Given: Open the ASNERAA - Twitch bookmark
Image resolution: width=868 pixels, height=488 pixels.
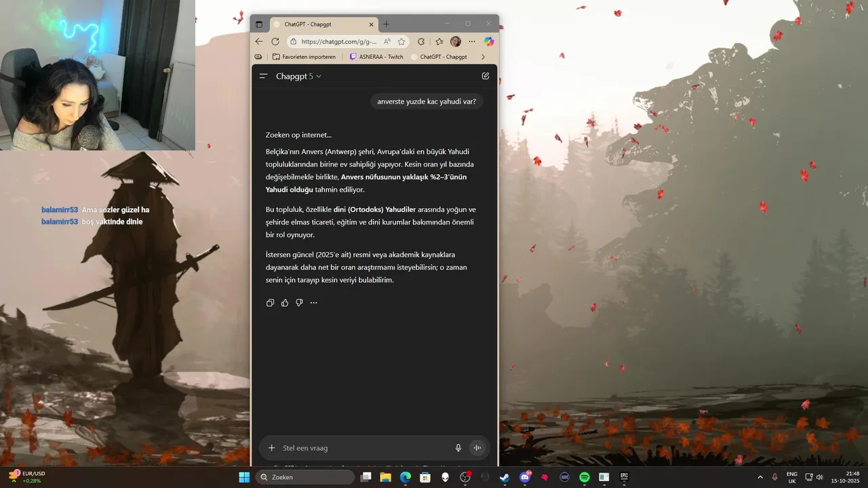Looking at the screenshot, I should [376, 57].
